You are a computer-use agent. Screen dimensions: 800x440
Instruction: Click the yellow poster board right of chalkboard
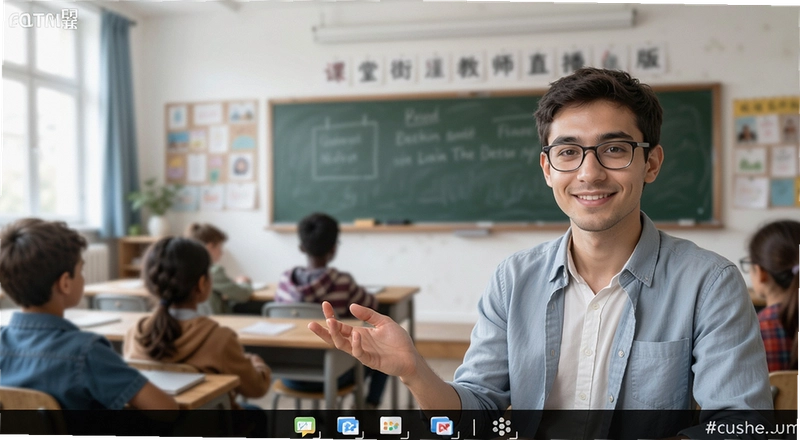[766, 153]
